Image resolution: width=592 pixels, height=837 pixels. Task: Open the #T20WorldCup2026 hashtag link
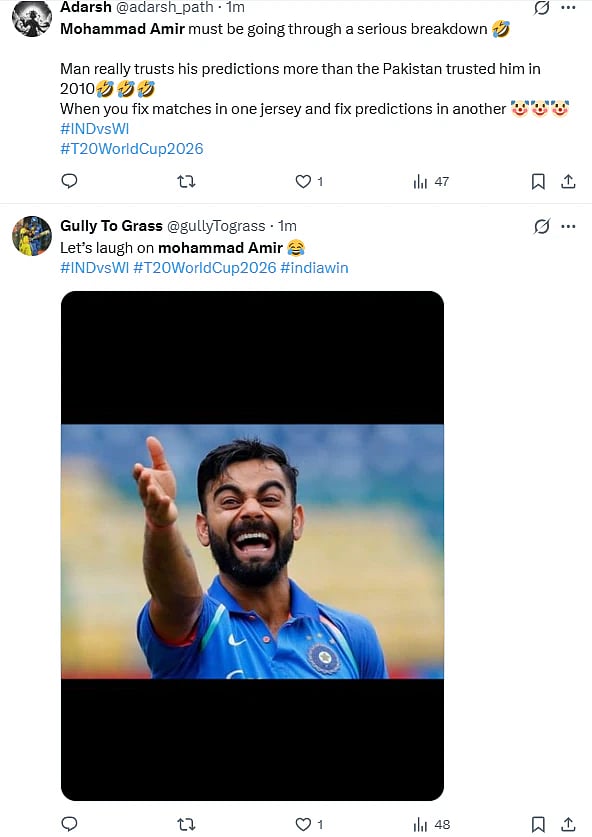click(x=131, y=148)
